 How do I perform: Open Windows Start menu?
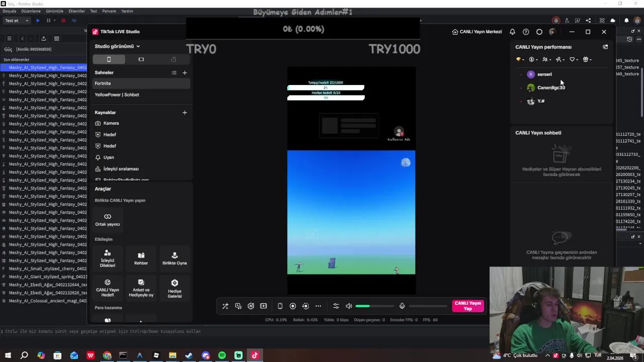click(8, 355)
